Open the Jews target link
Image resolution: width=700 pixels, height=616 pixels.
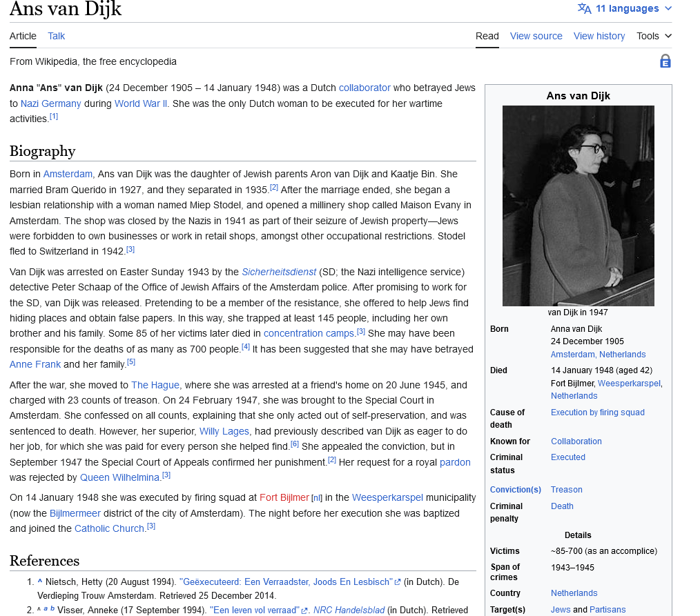point(561,610)
